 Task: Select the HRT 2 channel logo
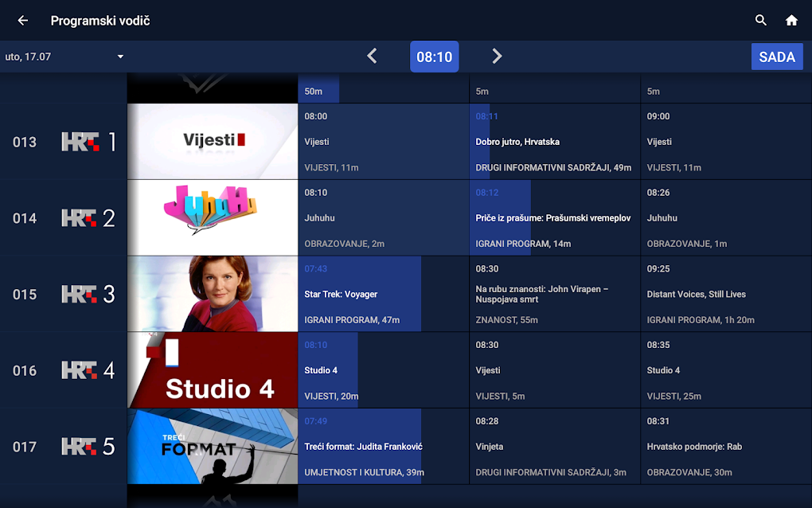(x=88, y=217)
